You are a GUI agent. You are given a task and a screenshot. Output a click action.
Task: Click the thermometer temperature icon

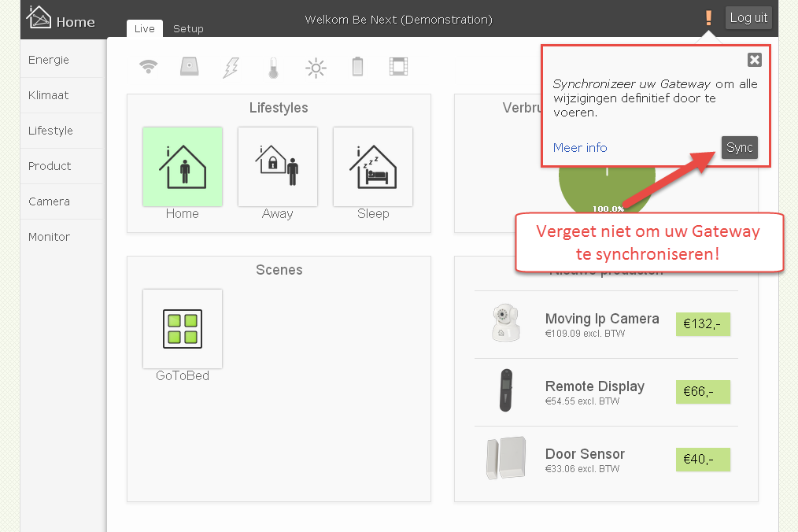pyautogui.click(x=273, y=68)
